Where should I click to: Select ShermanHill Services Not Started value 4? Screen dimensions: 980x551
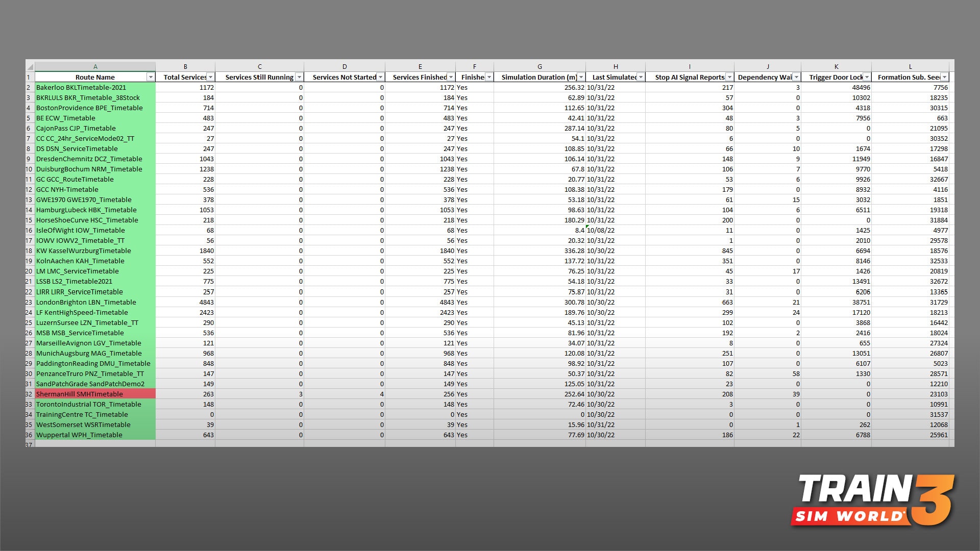[345, 394]
